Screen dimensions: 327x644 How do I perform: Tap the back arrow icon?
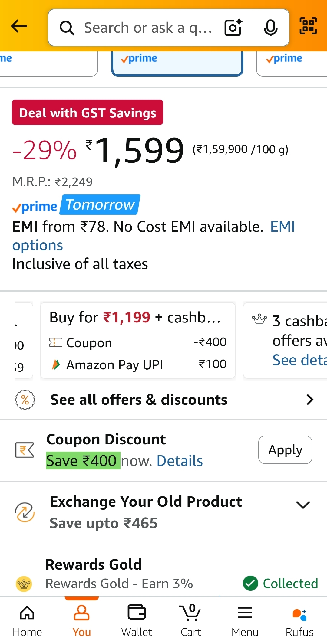click(x=19, y=26)
